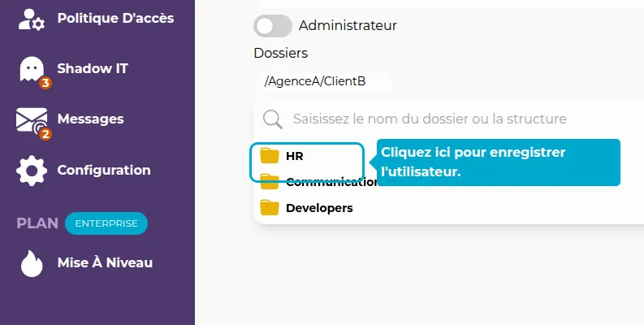The width and height of the screenshot is (644, 325).
Task: Click the /AgenceA/ClientB folder path tag
Action: [x=322, y=82]
